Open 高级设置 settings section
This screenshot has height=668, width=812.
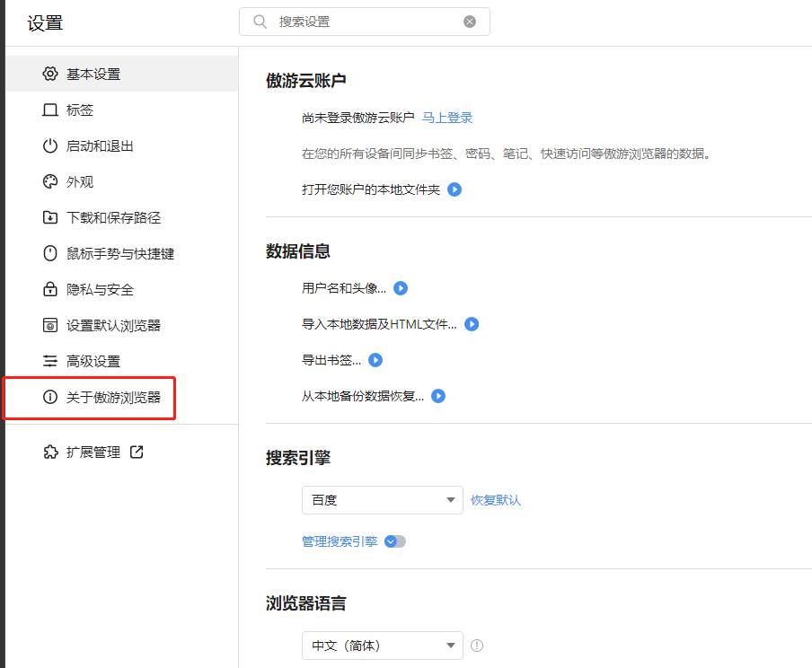pos(122,361)
